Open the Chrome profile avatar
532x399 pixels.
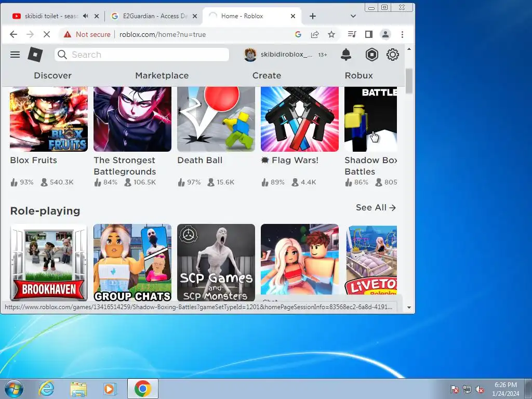click(x=385, y=34)
